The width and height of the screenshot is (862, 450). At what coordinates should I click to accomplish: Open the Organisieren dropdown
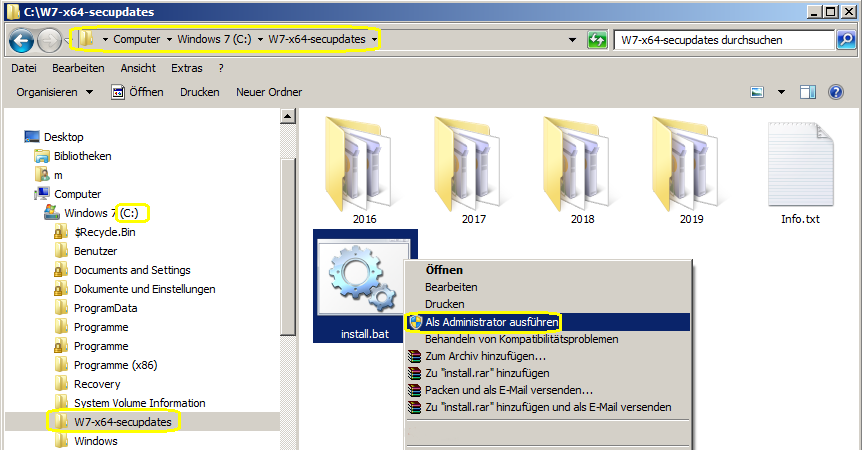click(54, 92)
